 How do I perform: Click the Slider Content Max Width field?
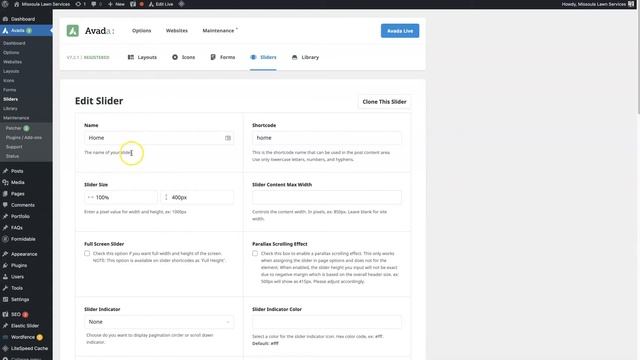pos(327,197)
